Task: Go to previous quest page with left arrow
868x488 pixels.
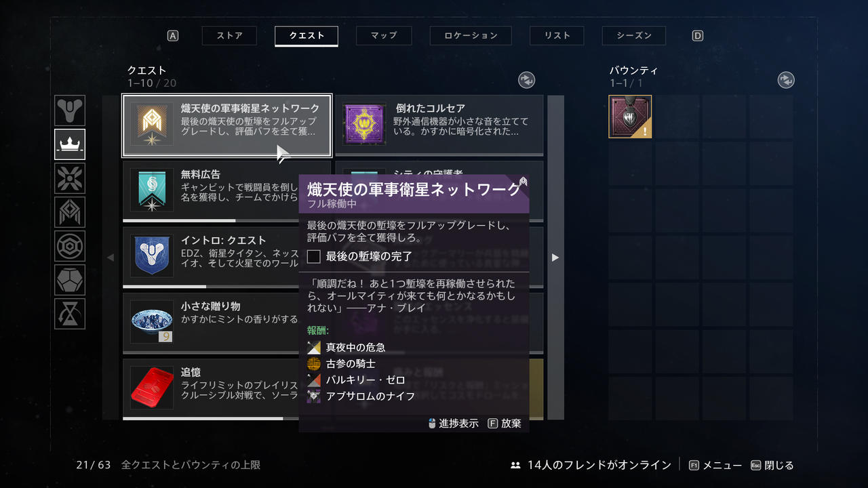Action: click(x=111, y=258)
